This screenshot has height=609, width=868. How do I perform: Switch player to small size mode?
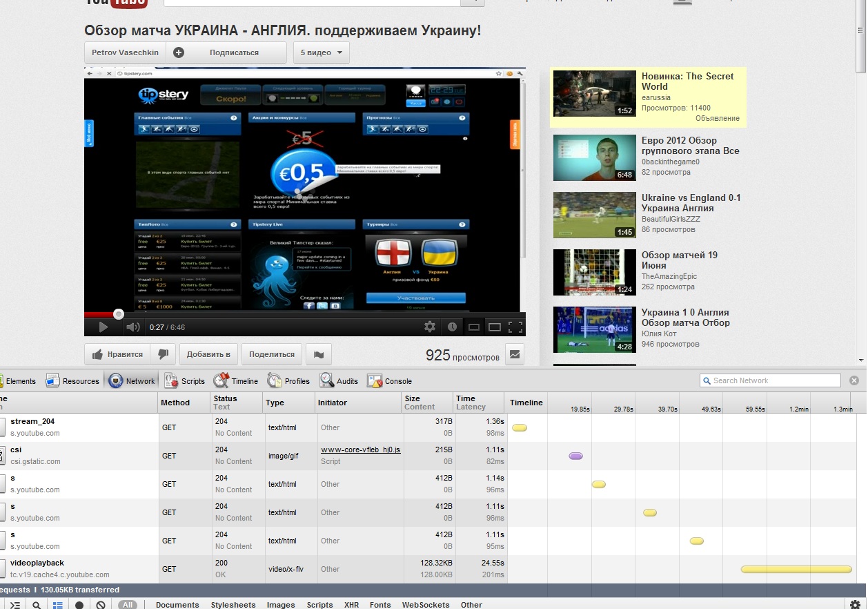pyautogui.click(x=473, y=327)
